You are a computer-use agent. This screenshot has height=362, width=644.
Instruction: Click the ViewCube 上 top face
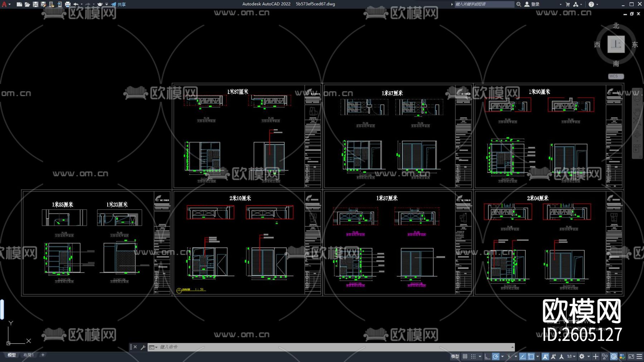(616, 44)
